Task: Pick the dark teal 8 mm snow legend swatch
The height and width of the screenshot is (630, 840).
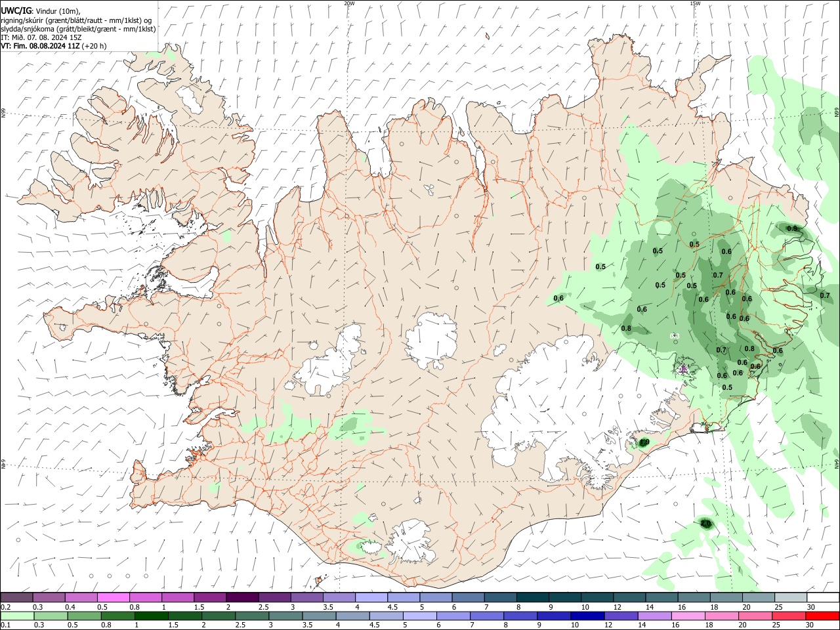Action: 532,598
